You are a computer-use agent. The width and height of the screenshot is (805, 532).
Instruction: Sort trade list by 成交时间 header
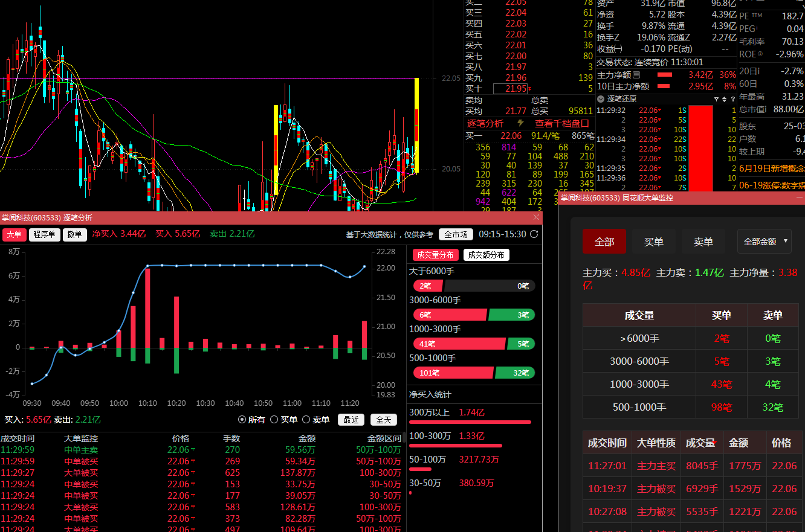[18, 438]
